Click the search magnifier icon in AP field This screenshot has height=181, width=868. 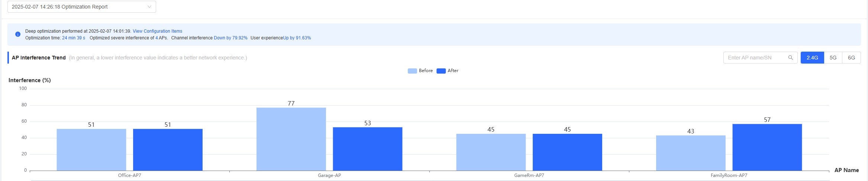pyautogui.click(x=790, y=58)
